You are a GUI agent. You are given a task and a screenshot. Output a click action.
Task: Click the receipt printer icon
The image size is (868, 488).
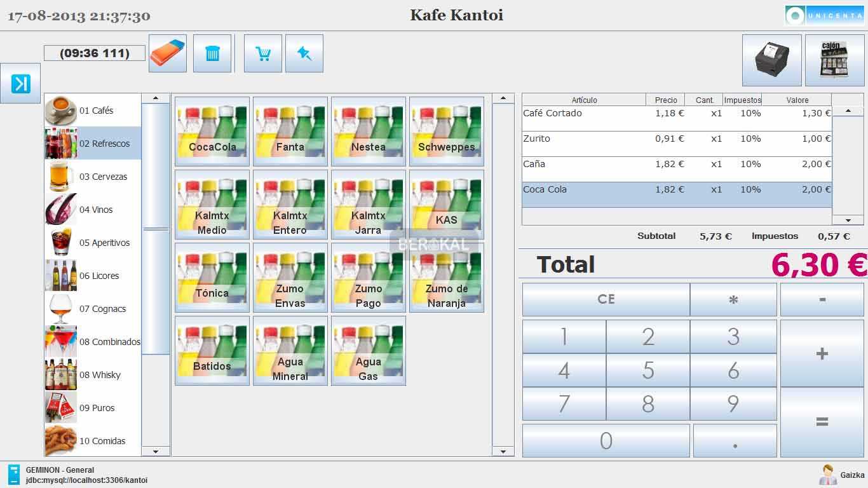pyautogui.click(x=772, y=60)
